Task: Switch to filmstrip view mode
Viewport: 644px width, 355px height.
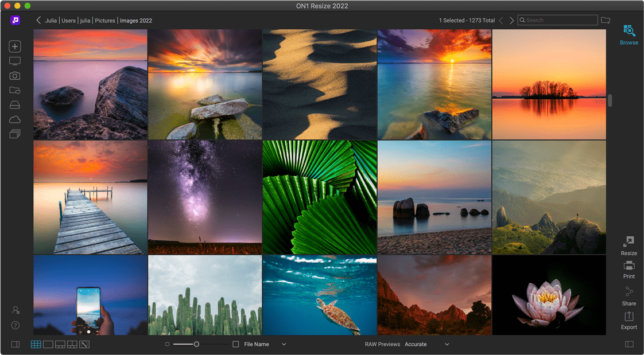Action: pos(60,344)
